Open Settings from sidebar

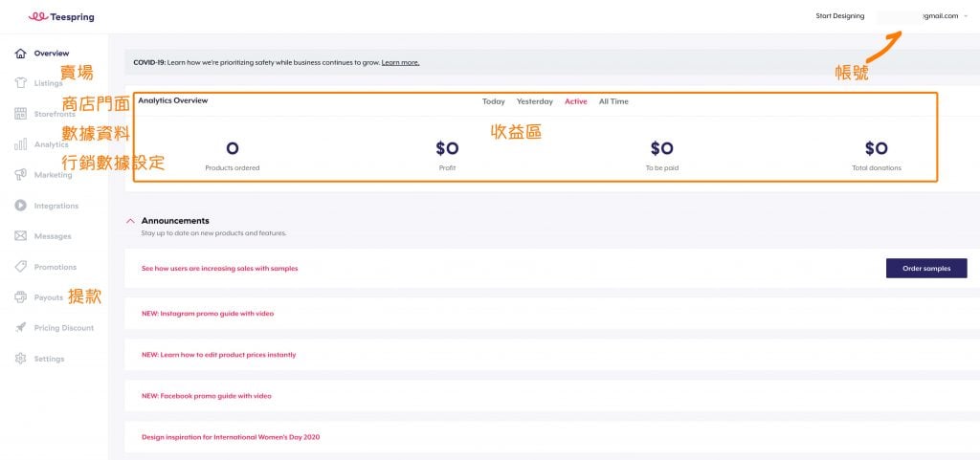(x=49, y=359)
